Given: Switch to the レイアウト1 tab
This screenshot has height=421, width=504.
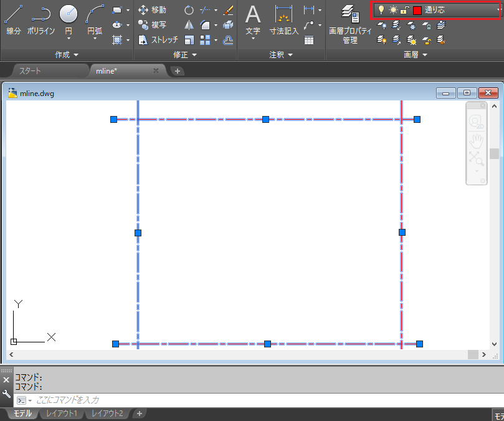Looking at the screenshot, I should click(62, 414).
